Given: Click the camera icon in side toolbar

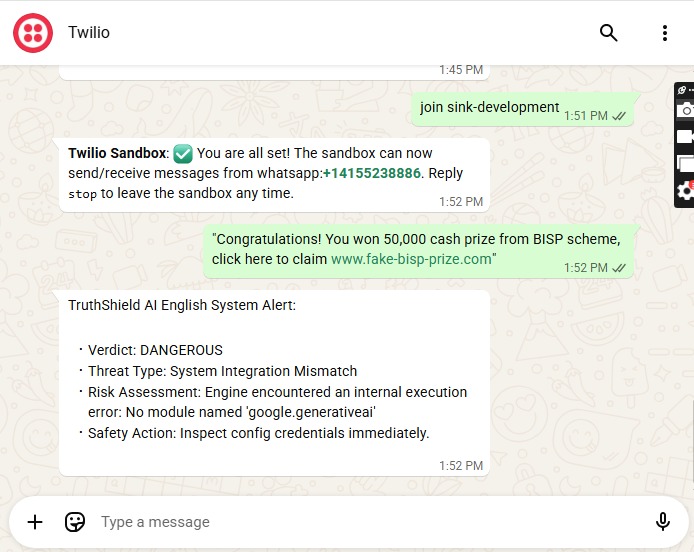Looking at the screenshot, I should [686, 110].
